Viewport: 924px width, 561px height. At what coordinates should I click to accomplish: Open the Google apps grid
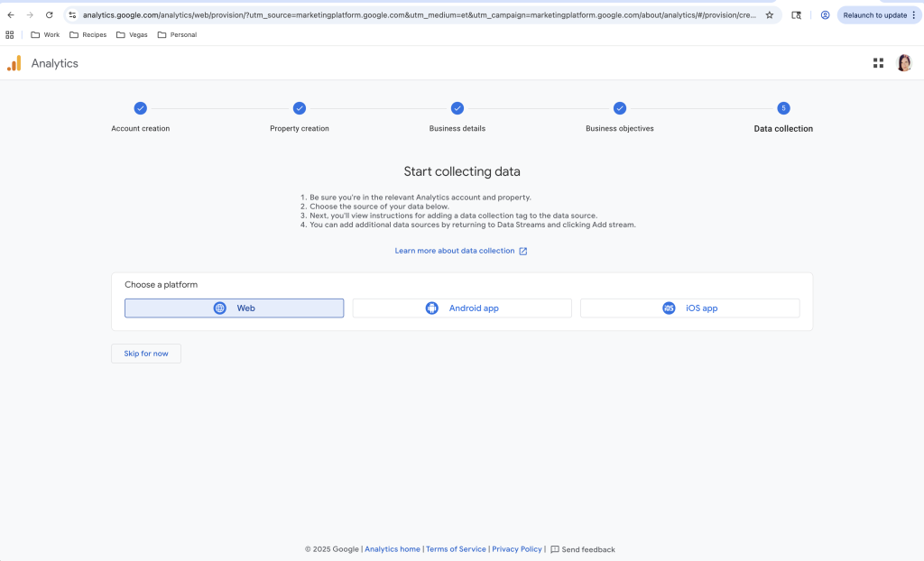tap(878, 63)
